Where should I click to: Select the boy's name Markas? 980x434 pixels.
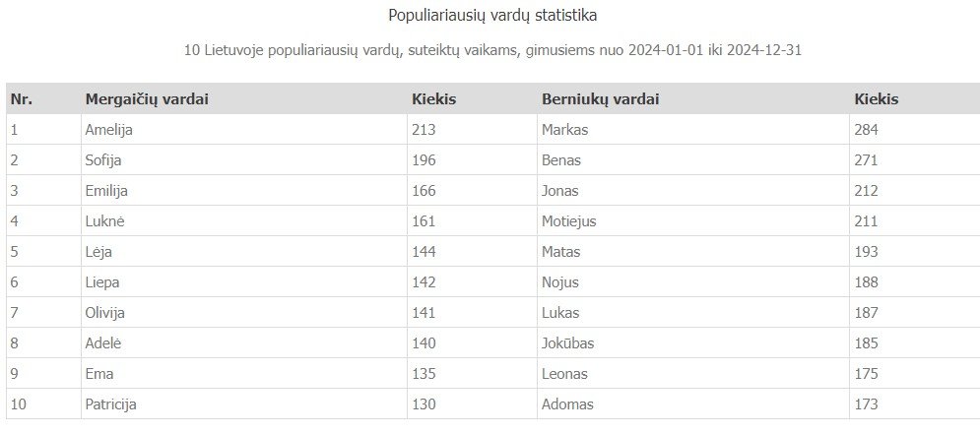(565, 130)
